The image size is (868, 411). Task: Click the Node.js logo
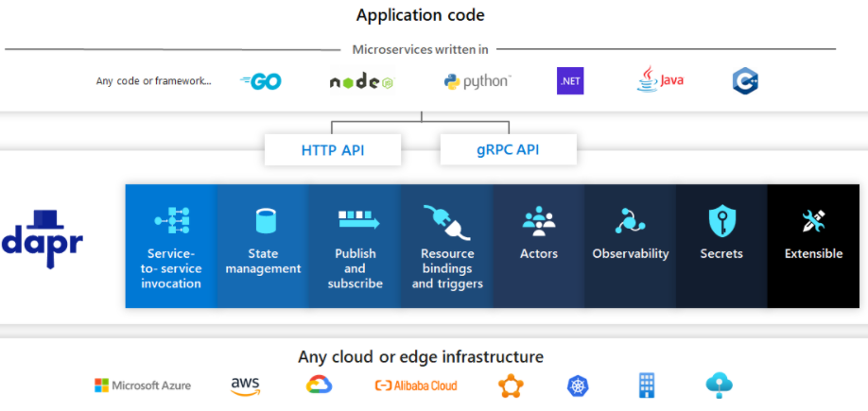point(362,82)
